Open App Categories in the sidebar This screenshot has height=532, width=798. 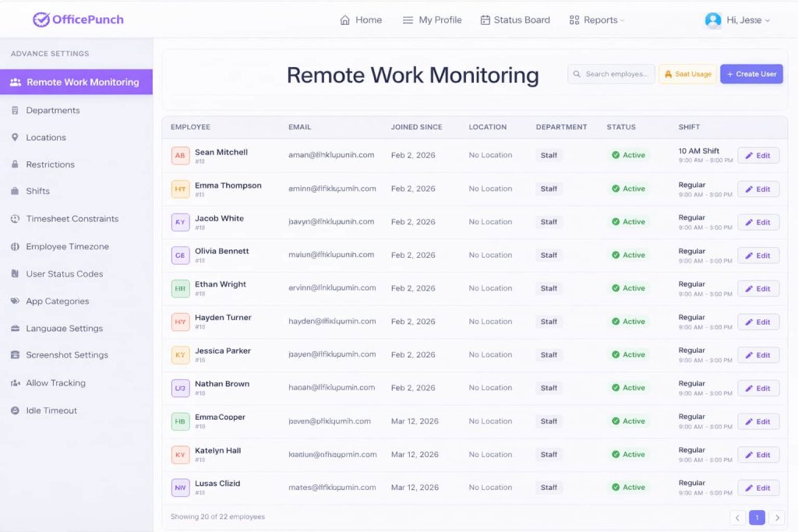(x=57, y=301)
